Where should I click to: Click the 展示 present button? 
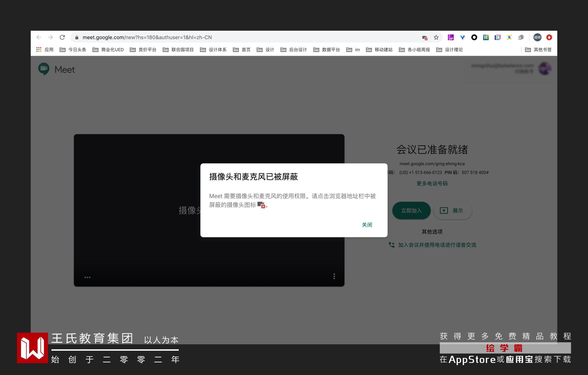[453, 211]
